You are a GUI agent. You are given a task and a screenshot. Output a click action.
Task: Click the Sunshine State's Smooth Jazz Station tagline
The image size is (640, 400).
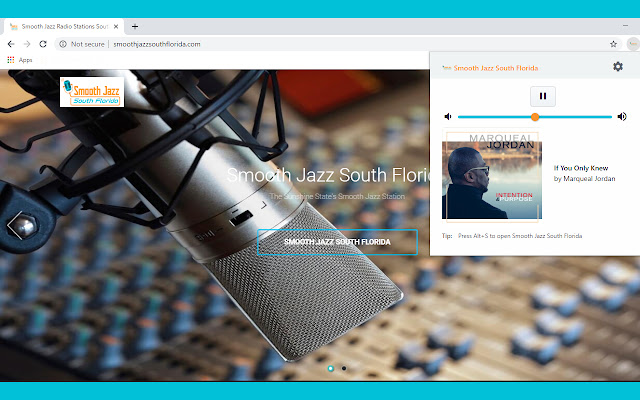pyautogui.click(x=337, y=196)
